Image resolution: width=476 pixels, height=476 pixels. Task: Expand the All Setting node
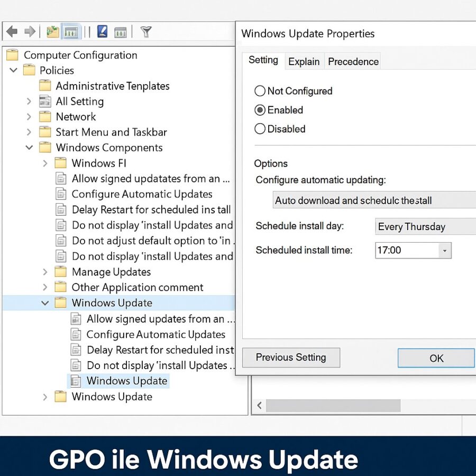(29, 101)
